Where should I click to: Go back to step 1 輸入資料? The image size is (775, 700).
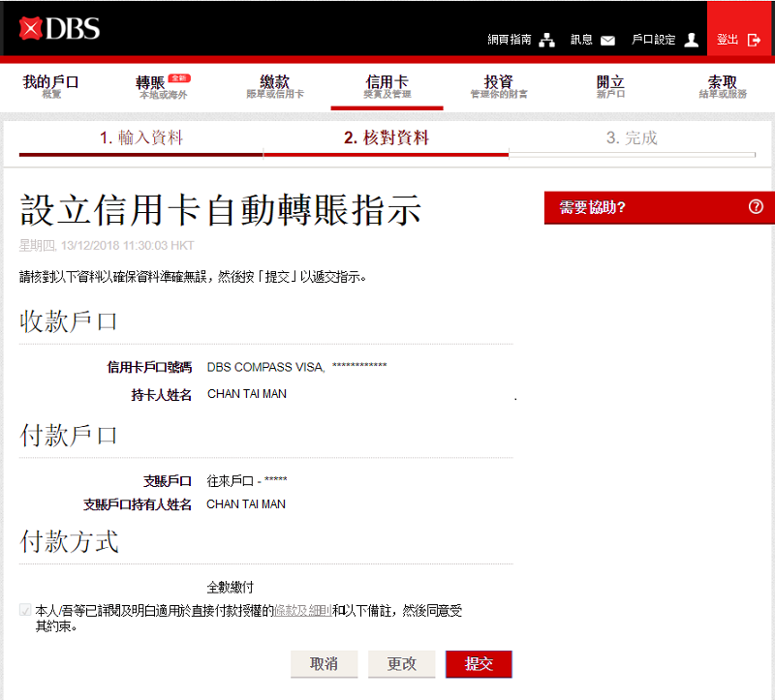point(140,138)
